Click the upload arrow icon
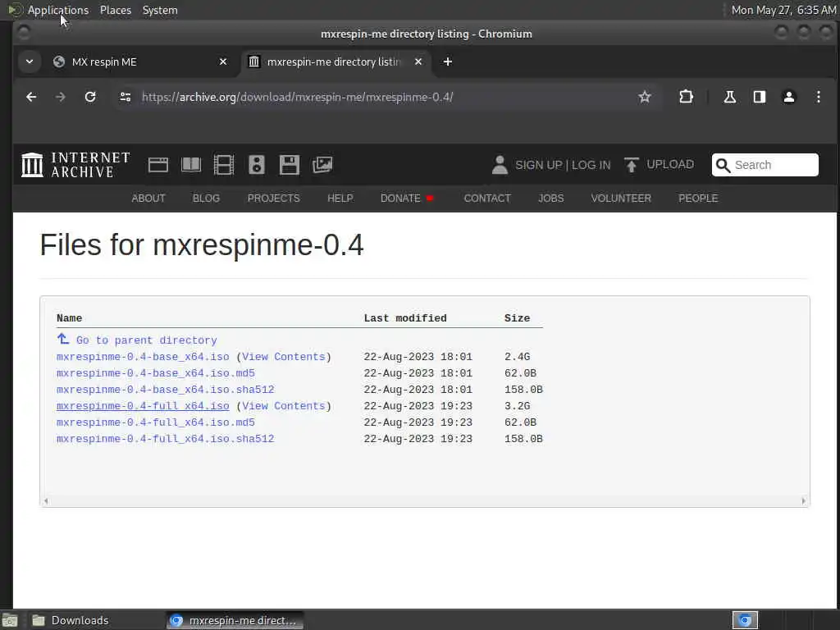This screenshot has width=840, height=630. [x=632, y=165]
